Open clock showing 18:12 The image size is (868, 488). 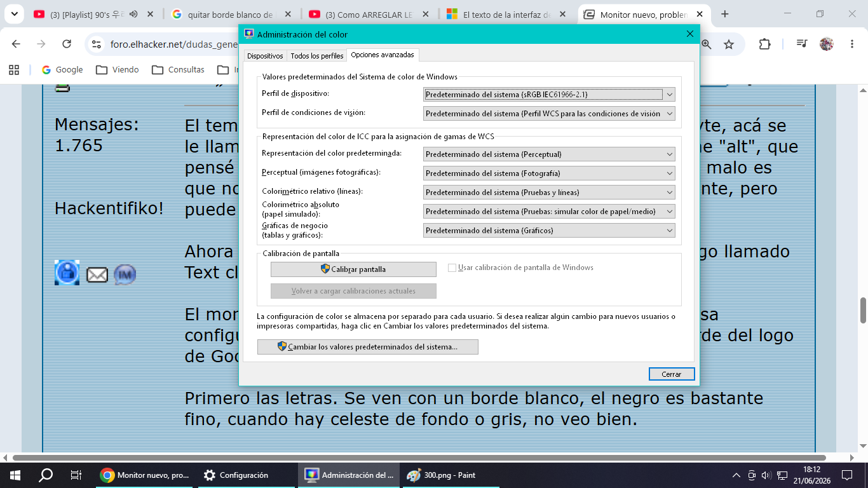[x=811, y=475]
